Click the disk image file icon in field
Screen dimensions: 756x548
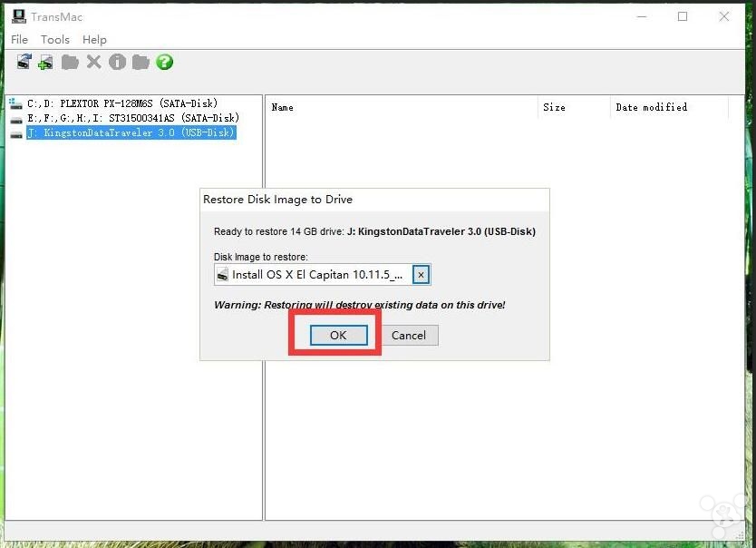tap(222, 275)
